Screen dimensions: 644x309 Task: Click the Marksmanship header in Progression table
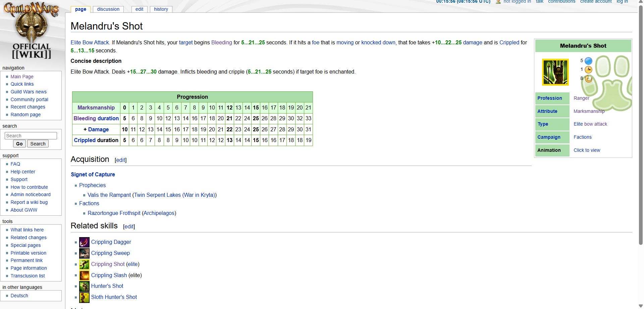pyautogui.click(x=96, y=108)
